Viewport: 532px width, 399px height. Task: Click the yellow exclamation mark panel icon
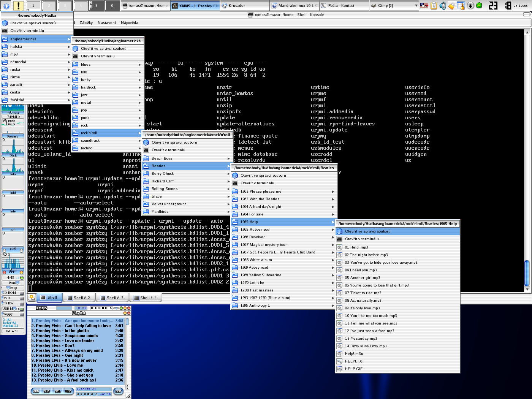[x=18, y=6]
